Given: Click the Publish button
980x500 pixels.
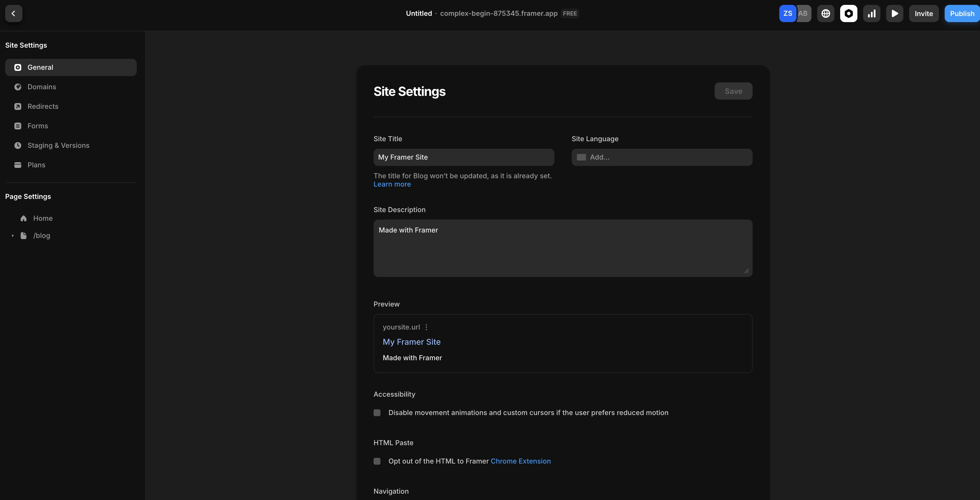Looking at the screenshot, I should pyautogui.click(x=962, y=14).
